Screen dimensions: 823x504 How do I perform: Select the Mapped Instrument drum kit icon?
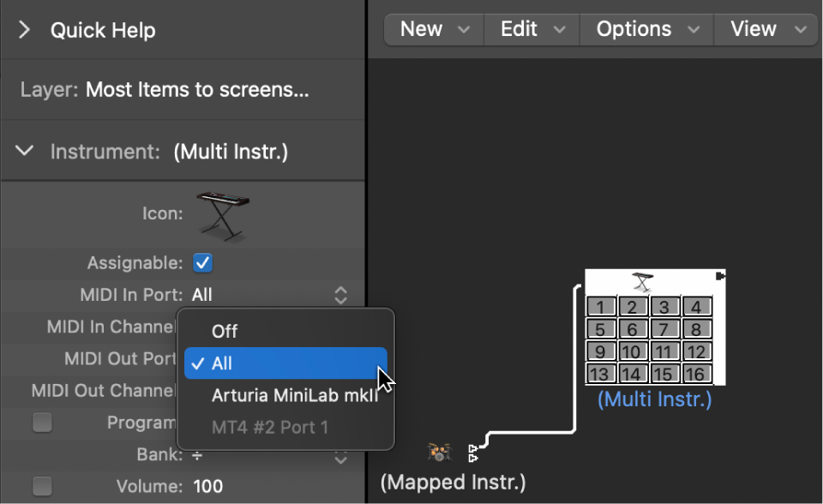coord(439,452)
